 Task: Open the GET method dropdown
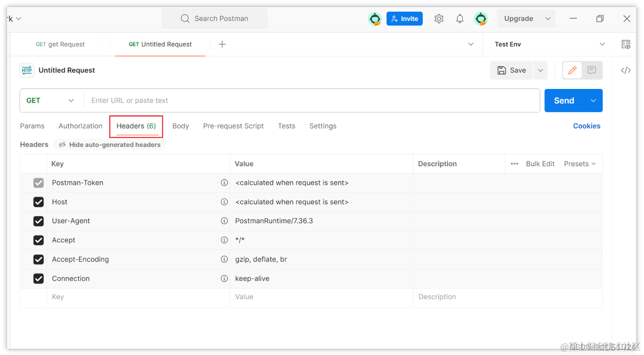(50, 101)
